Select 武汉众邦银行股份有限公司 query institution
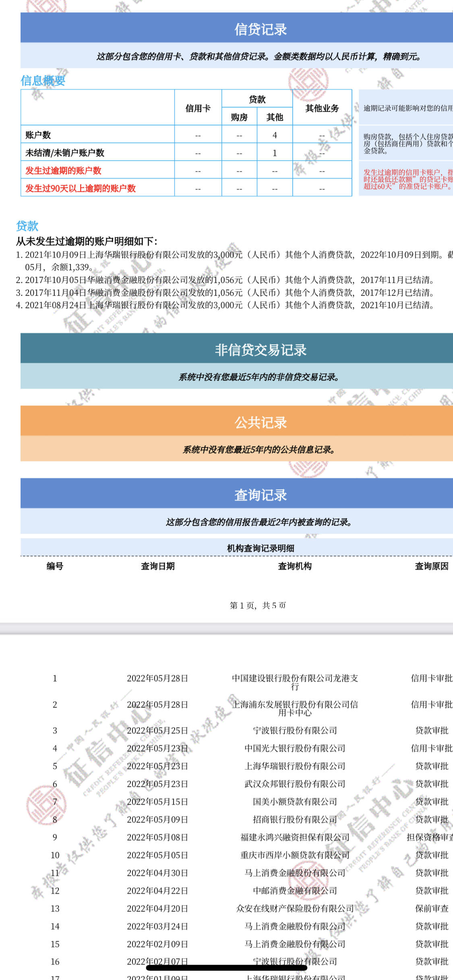This screenshot has height=980, width=453. 295,784
